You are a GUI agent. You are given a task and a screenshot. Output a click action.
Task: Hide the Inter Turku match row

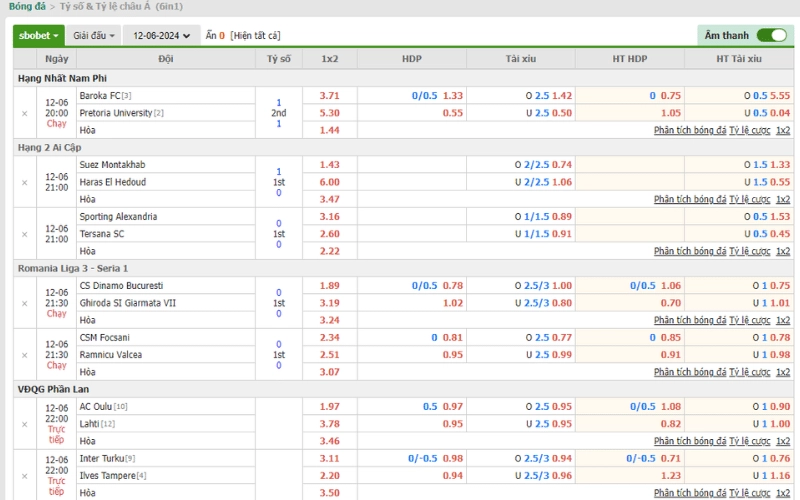tap(24, 476)
